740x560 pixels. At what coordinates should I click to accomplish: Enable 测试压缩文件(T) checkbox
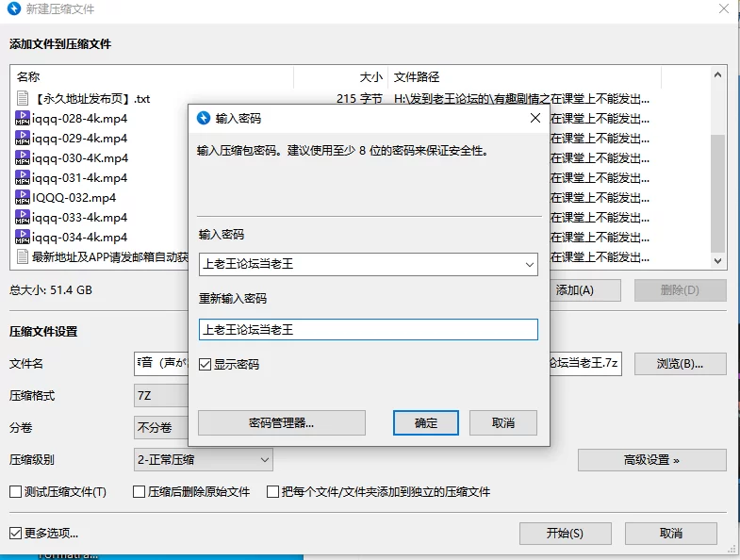click(x=16, y=492)
